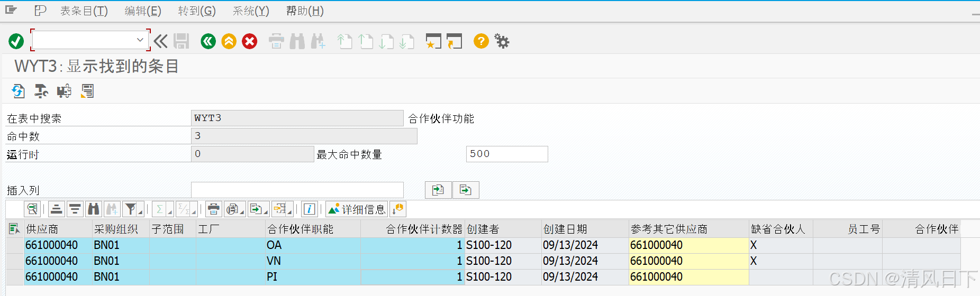980x296 pixels.
Task: Jump to the first page icon
Action: point(345,41)
